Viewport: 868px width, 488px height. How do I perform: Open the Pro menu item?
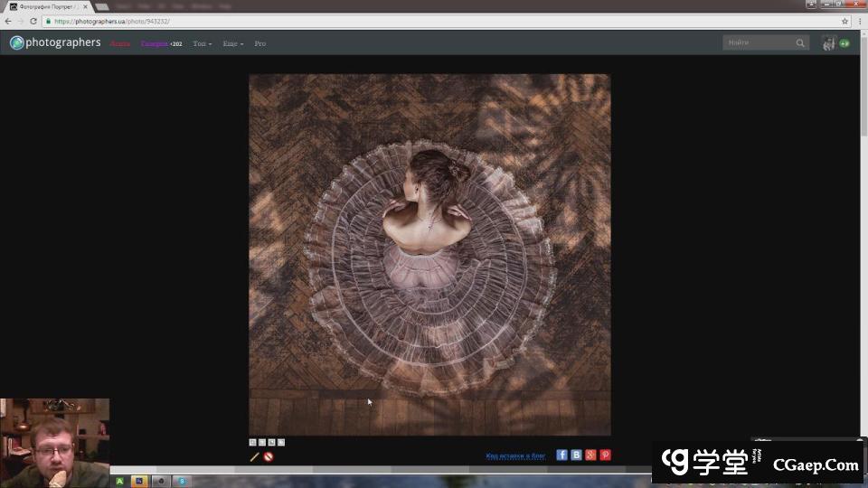[259, 43]
